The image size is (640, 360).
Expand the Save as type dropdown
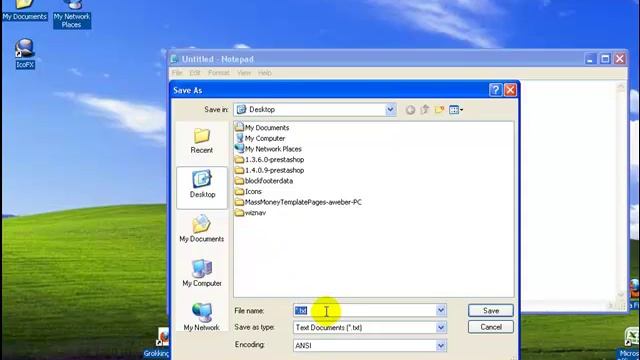[x=441, y=327]
